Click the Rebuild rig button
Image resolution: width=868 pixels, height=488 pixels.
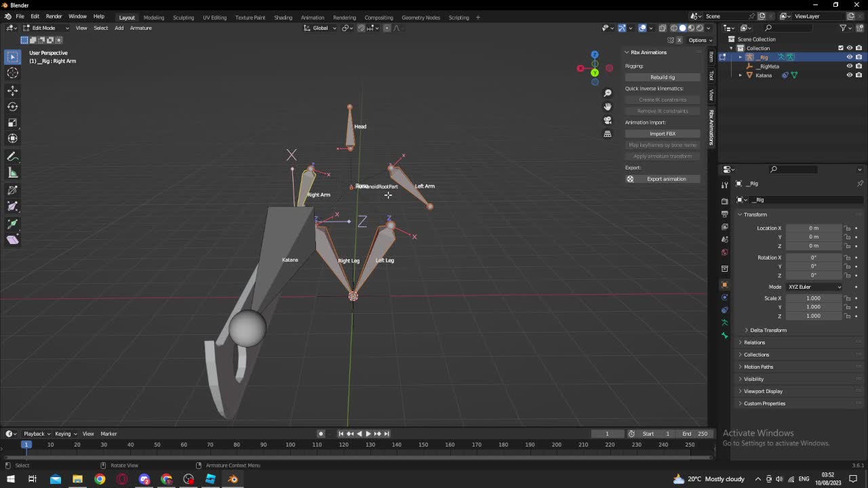tap(662, 77)
